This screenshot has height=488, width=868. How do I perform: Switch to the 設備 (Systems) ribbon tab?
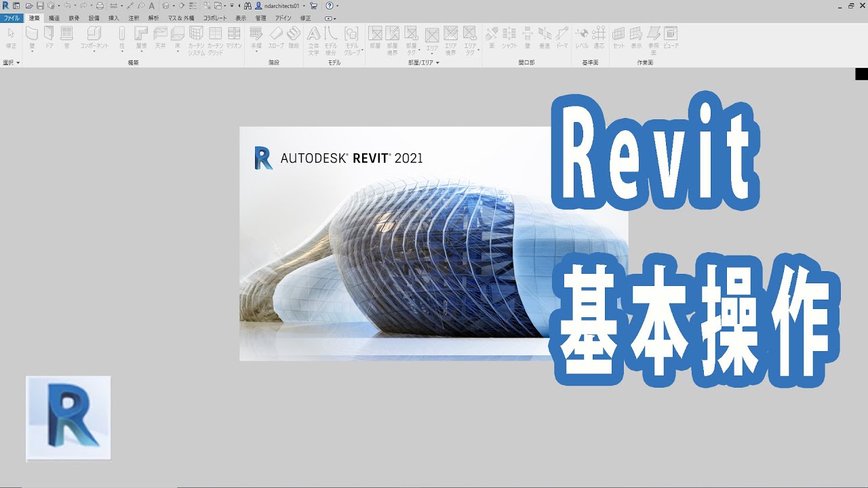94,18
